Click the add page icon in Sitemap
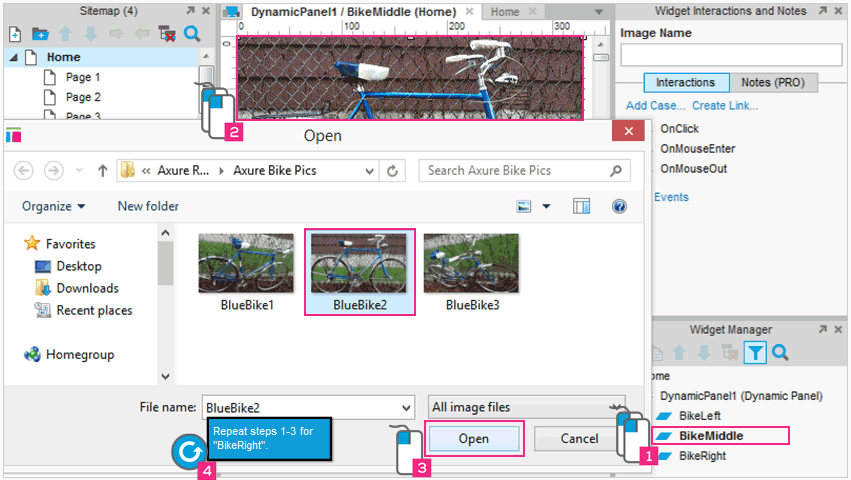The image size is (851, 480). (x=15, y=34)
